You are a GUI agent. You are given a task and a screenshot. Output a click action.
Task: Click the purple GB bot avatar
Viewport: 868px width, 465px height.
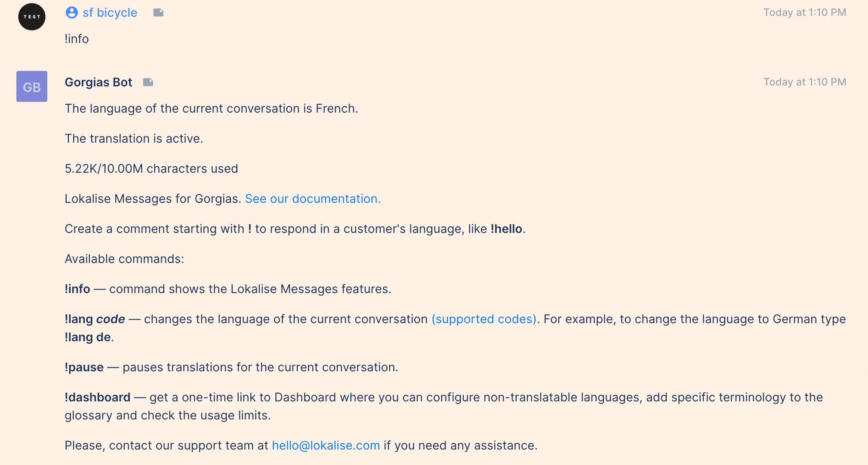click(32, 86)
